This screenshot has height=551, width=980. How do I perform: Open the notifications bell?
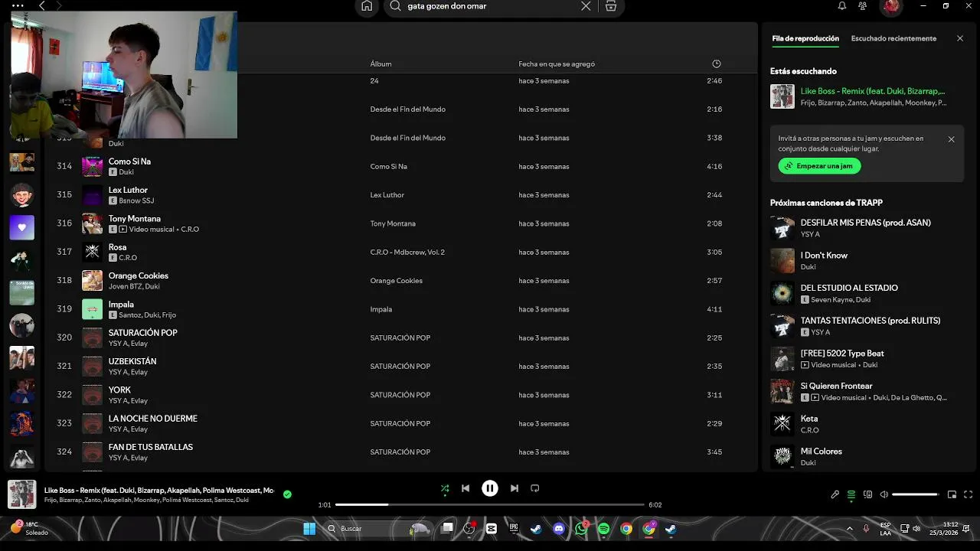[842, 6]
